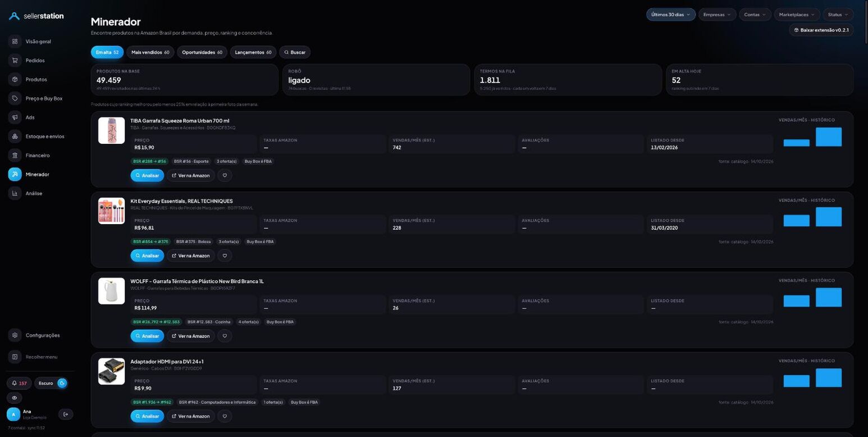Image resolution: width=868 pixels, height=437 pixels.
Task: Click the Adaptador HDMI product thumbnail
Action: tap(111, 371)
